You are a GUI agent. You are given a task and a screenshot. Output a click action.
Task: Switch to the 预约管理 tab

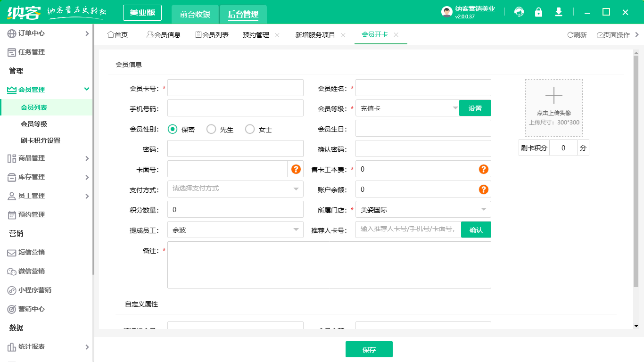click(256, 35)
